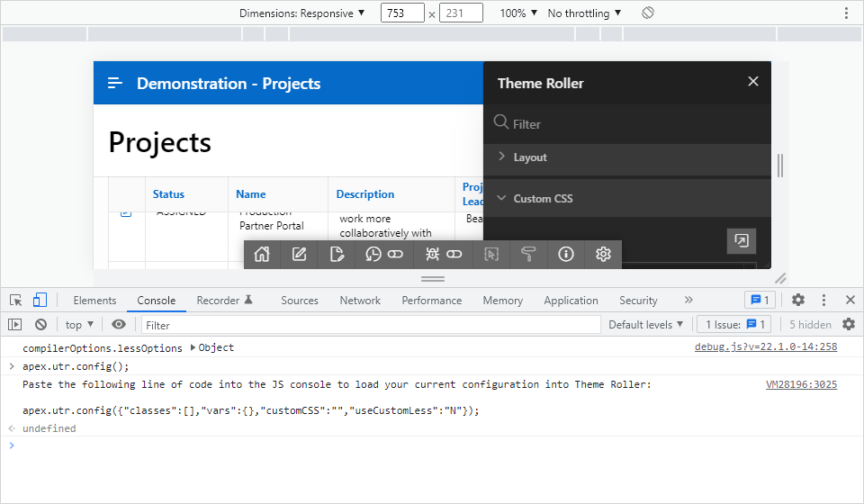Expand the logged Object in console
Viewport: 864px width, 504px height.
[193, 347]
